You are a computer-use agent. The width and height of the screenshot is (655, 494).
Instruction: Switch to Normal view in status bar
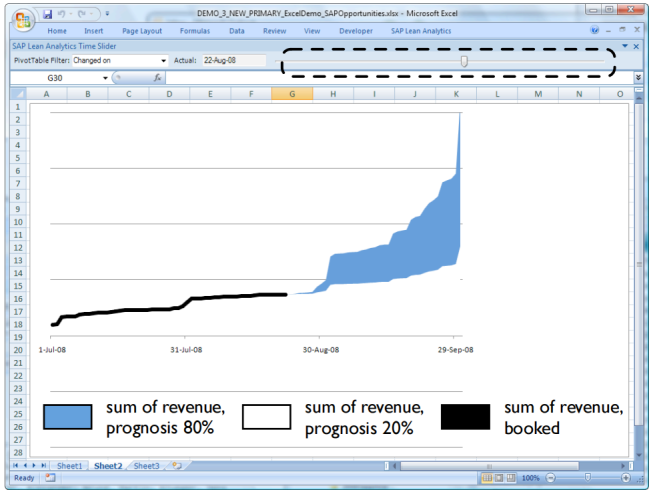(x=487, y=478)
